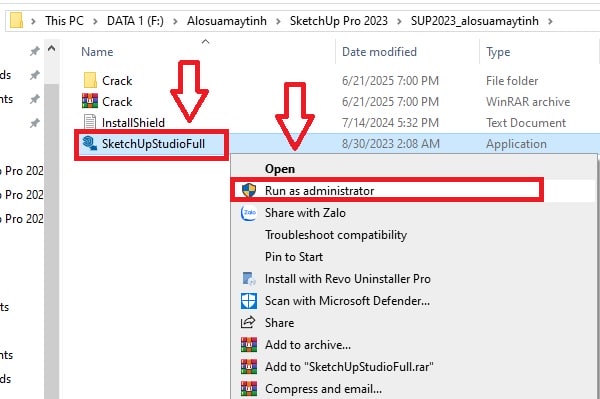
Task: Click the Crack WinRAR archive icon
Action: tap(90, 101)
